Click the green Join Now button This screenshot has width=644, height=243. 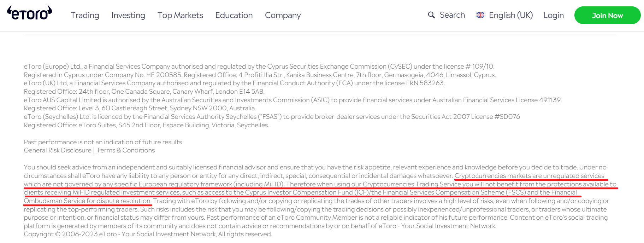click(x=607, y=15)
